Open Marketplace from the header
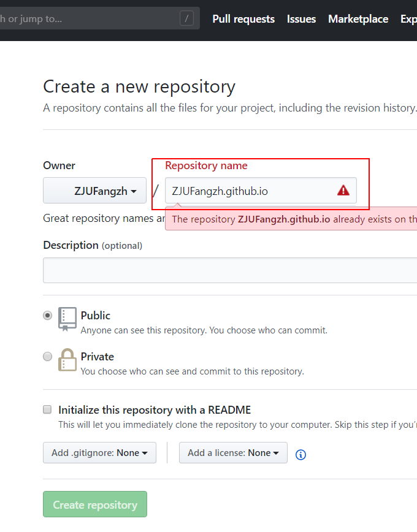Screen dimensions: 417x532 point(358,19)
